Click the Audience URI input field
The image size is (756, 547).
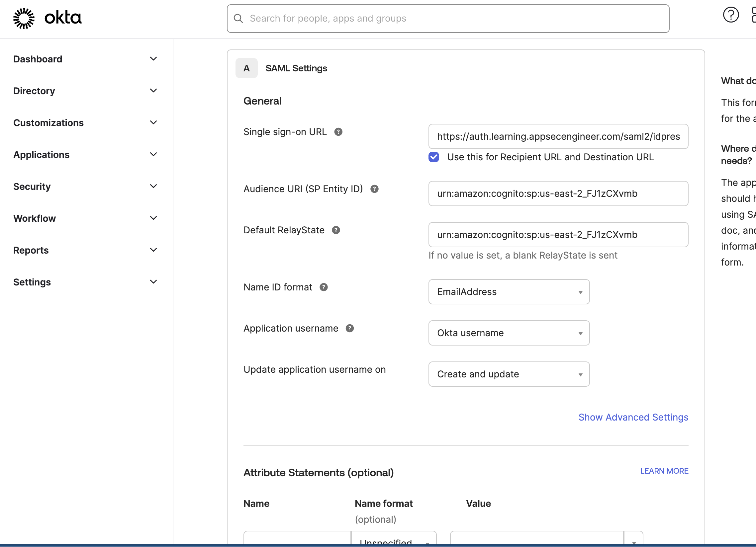(558, 194)
